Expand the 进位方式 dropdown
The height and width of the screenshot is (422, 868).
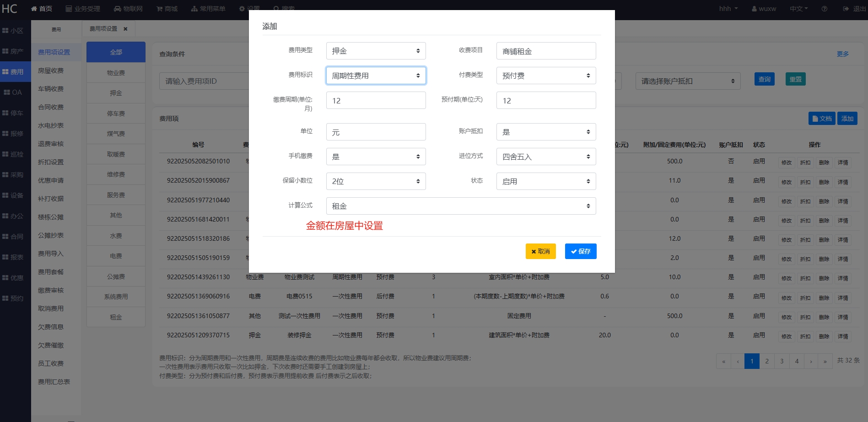[546, 157]
